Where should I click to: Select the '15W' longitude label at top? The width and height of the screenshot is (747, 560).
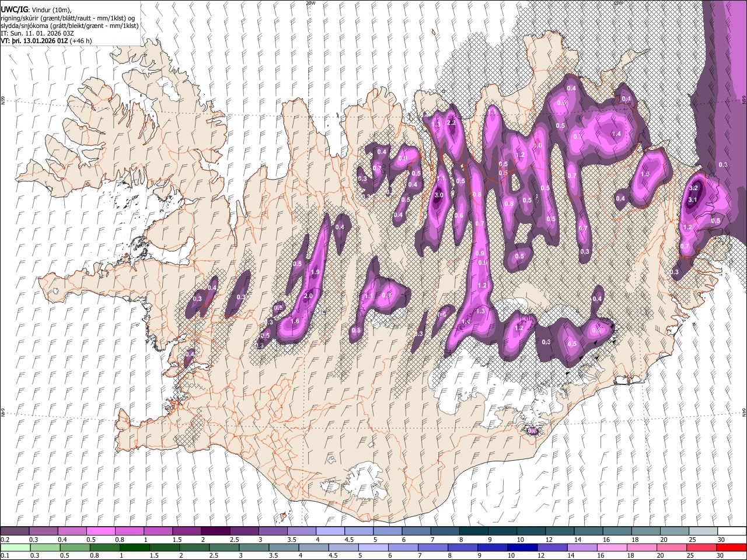point(617,3)
